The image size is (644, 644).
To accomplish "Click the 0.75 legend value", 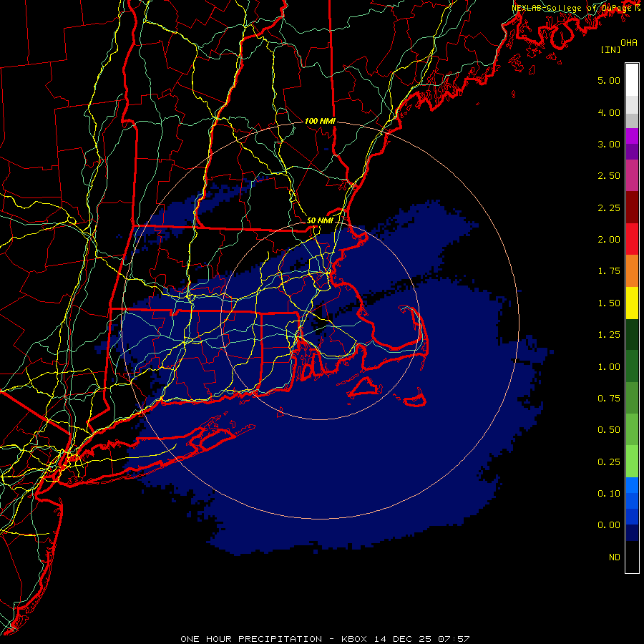I will pos(609,399).
